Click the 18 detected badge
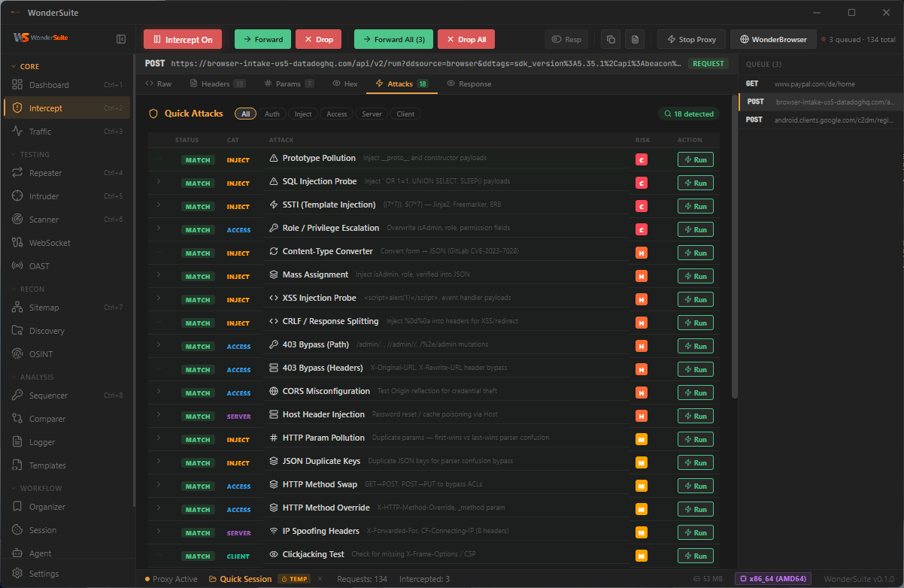This screenshot has width=904, height=588. click(688, 114)
